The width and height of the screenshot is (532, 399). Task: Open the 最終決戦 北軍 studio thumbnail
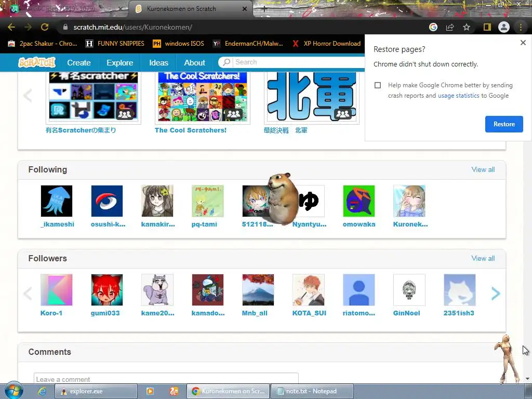point(312,97)
